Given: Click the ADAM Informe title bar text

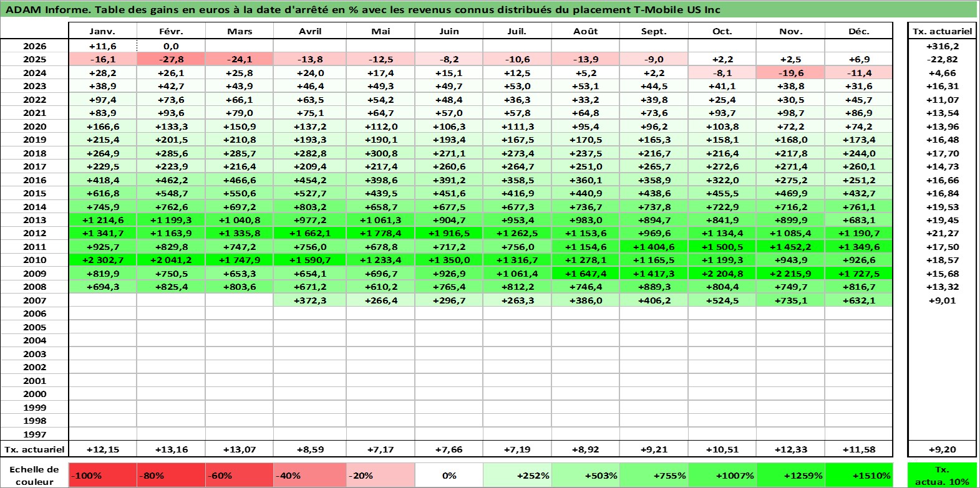Looking at the screenshot, I should click(363, 9).
